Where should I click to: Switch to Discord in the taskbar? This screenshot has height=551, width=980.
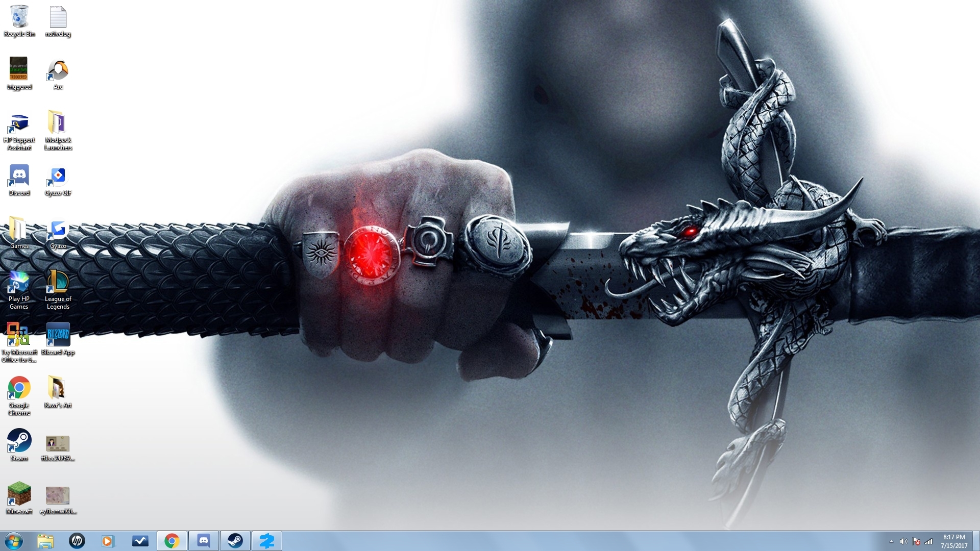pos(204,541)
